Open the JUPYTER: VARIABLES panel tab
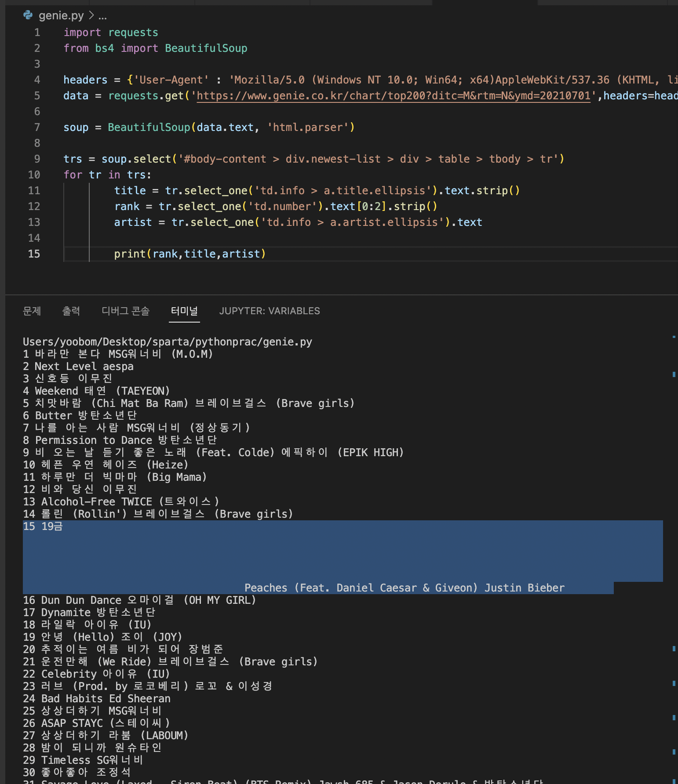The height and width of the screenshot is (784, 678). pyautogui.click(x=270, y=311)
